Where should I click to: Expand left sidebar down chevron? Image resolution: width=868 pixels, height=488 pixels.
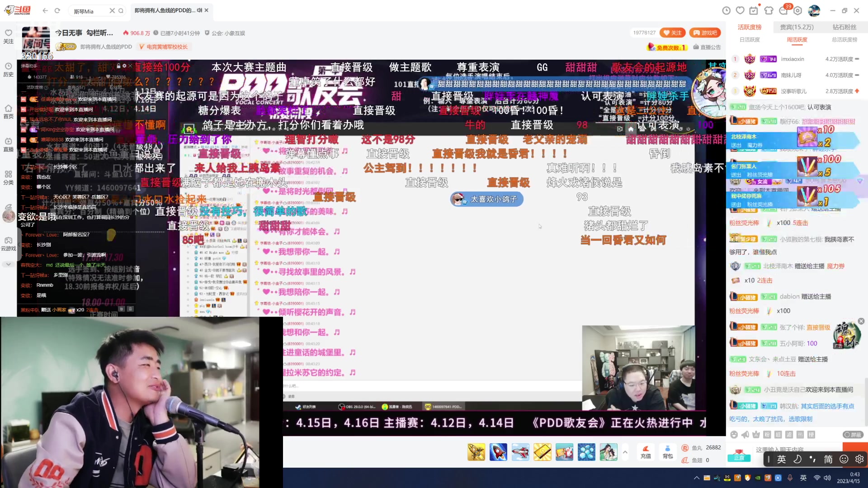(8, 264)
